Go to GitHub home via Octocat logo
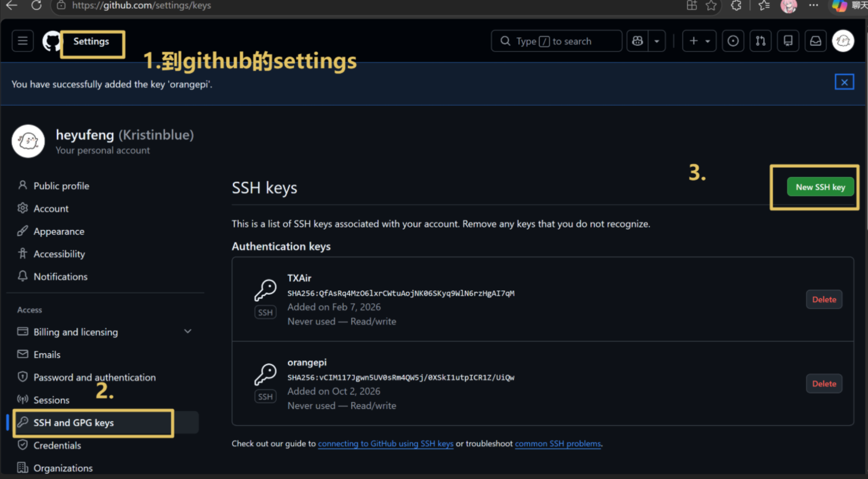 coord(51,42)
